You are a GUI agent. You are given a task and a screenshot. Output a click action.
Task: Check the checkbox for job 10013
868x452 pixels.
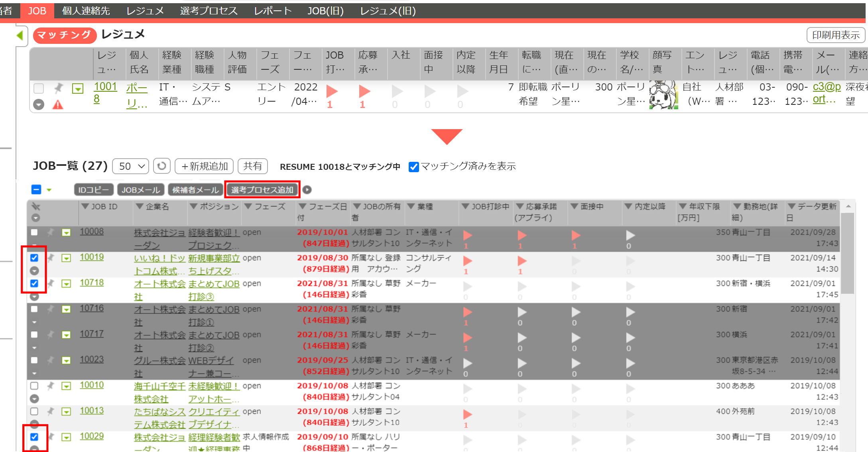point(34,411)
